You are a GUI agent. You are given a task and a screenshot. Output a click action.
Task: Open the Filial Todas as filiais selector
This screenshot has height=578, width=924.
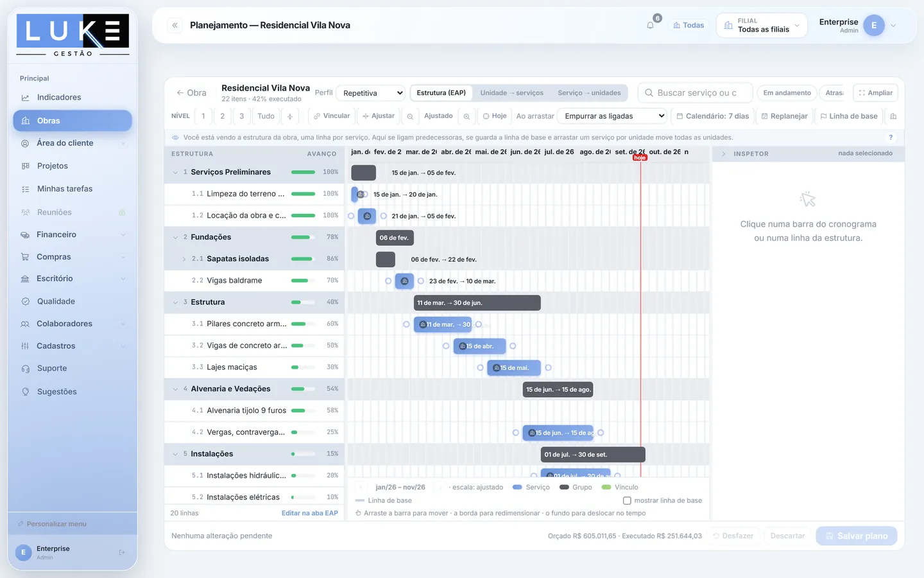762,25
